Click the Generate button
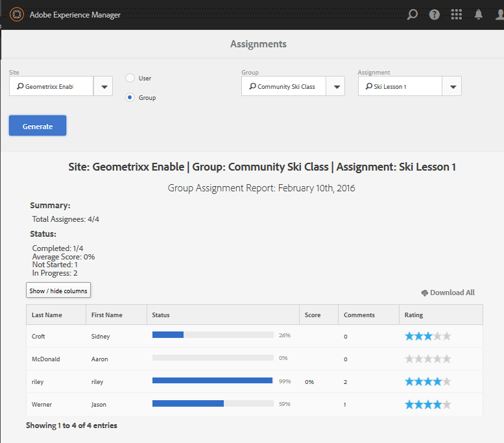The height and width of the screenshot is (443, 504). (38, 126)
